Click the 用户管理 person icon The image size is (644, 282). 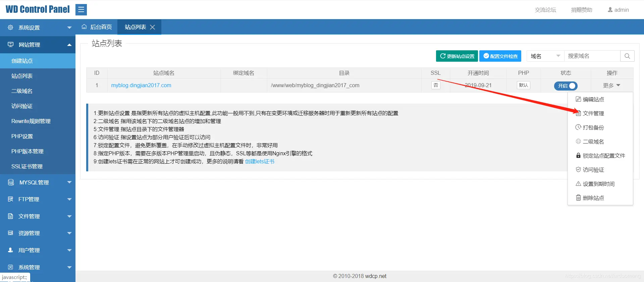[x=10, y=250]
